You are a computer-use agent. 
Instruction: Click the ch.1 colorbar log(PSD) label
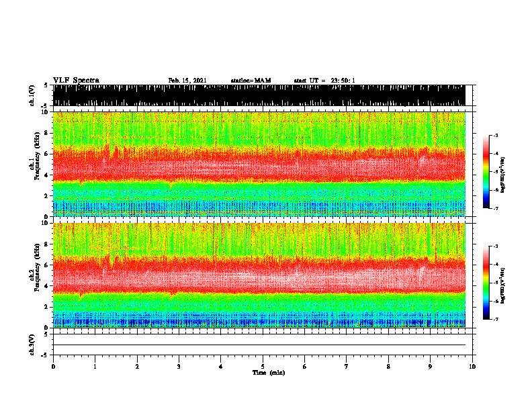(x=503, y=175)
